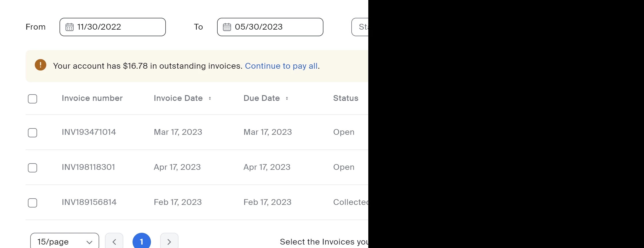The width and height of the screenshot is (644, 248).
Task: Toggle the select-all invoices checkbox
Action: point(32,99)
